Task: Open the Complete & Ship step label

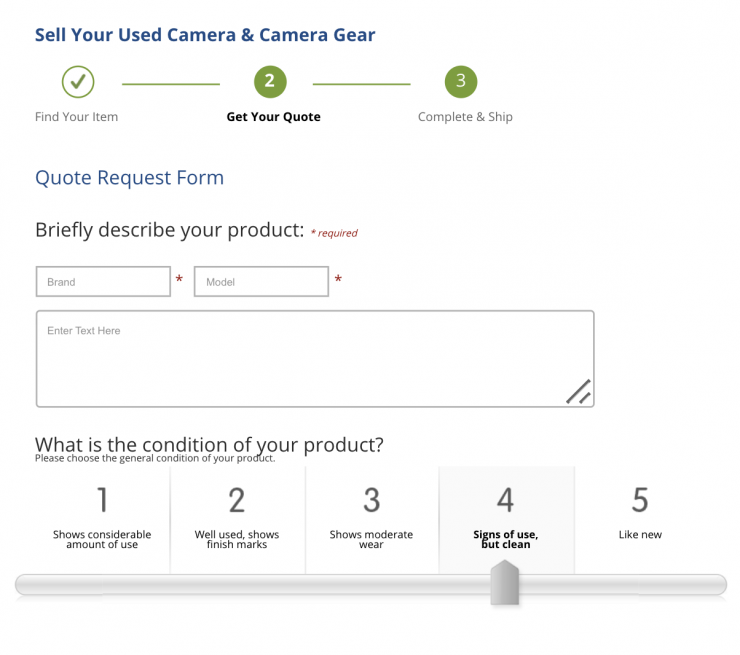Action: click(x=465, y=117)
